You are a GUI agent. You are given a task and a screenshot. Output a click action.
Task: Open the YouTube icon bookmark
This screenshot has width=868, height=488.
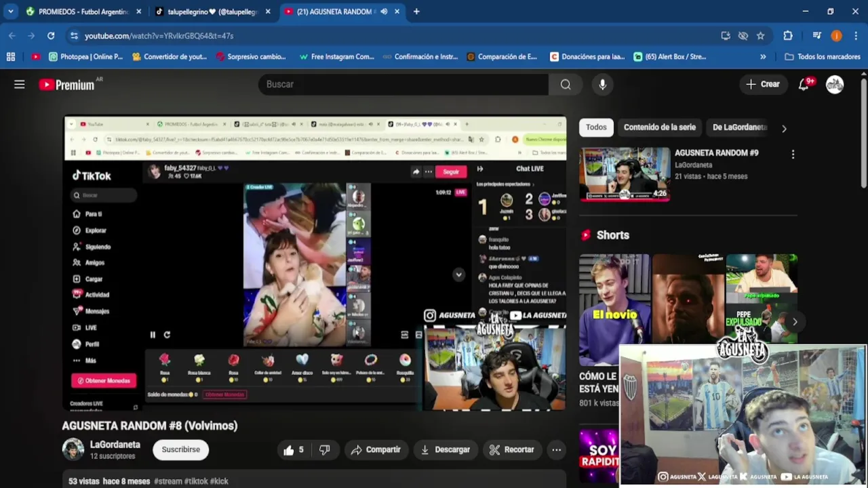(x=35, y=56)
